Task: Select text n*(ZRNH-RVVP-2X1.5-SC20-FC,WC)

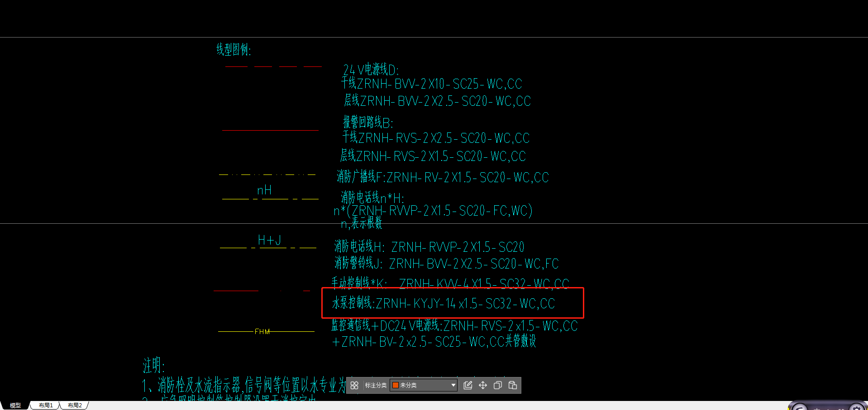Action: click(x=433, y=211)
